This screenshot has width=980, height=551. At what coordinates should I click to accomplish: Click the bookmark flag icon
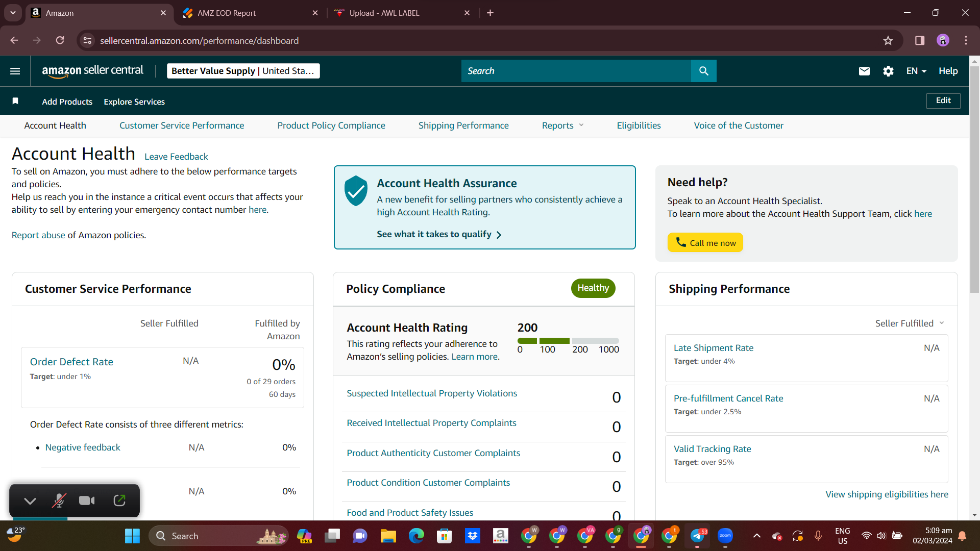point(15,101)
